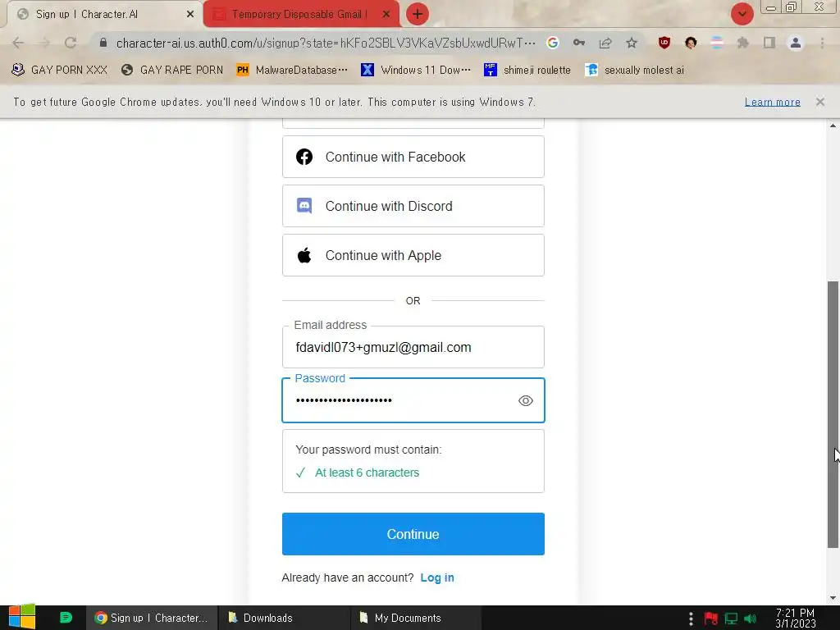Click the Discord logo icon
This screenshot has height=630, width=840.
coord(304,206)
